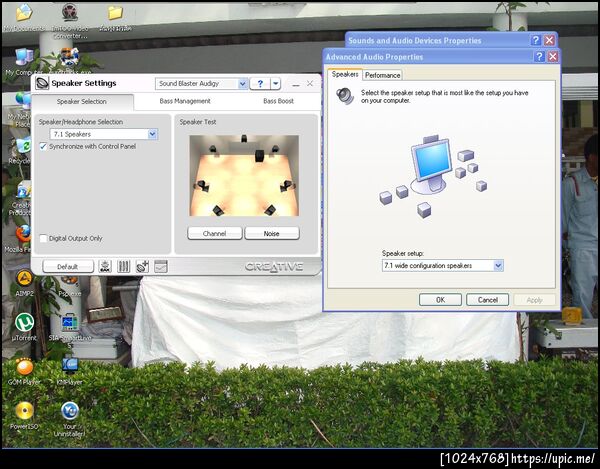Screen dimensions: 600x469
Task: Enable the Digital Output Only checkbox
Action: tap(43, 238)
